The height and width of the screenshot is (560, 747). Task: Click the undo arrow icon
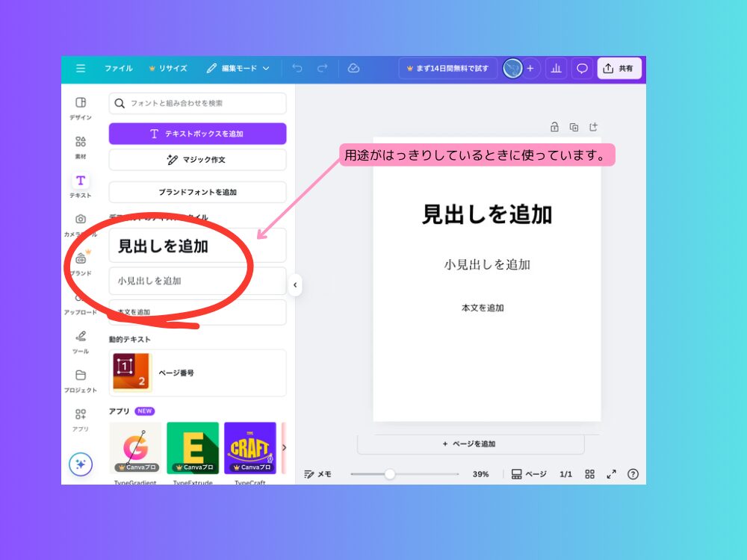coord(297,68)
